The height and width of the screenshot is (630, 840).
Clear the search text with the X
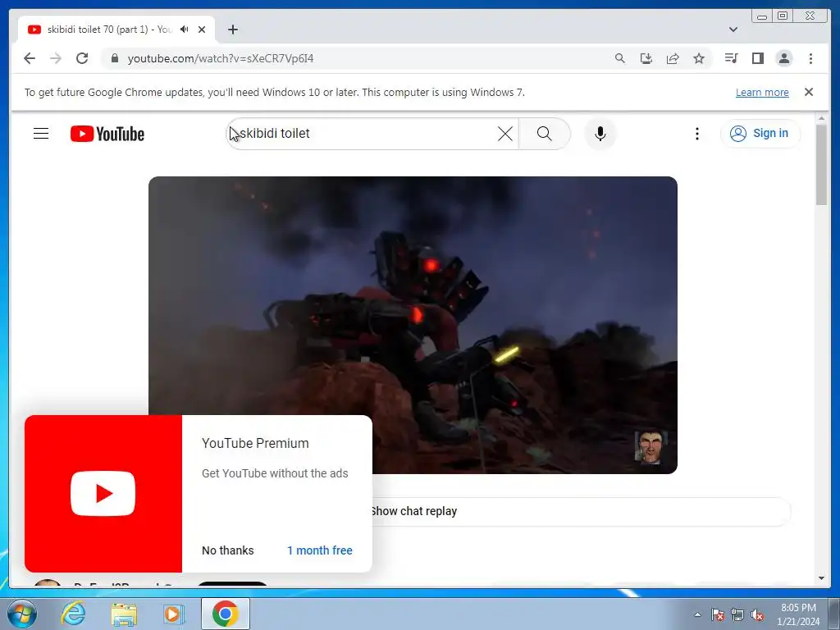pyautogui.click(x=505, y=134)
